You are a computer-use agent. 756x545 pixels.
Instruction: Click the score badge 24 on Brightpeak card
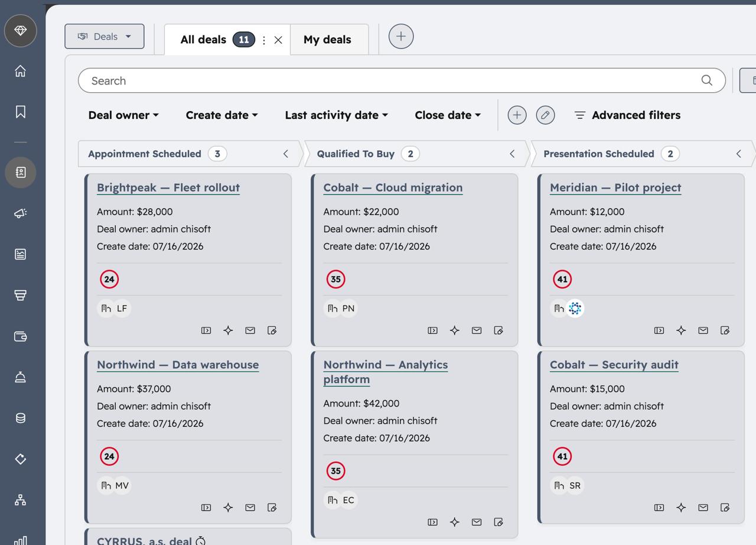tap(109, 280)
